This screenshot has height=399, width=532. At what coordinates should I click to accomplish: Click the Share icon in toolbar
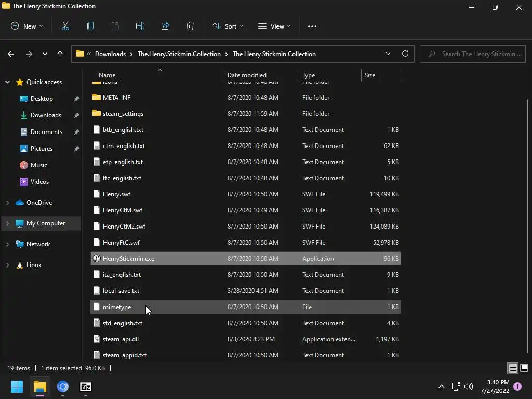[165, 26]
